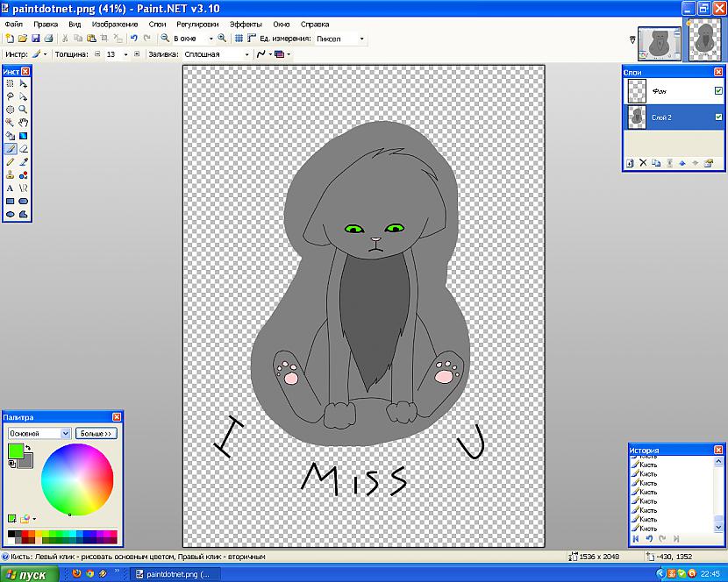Select the Pan hand tool
Image resolution: width=728 pixels, height=582 pixels.
tap(23, 123)
